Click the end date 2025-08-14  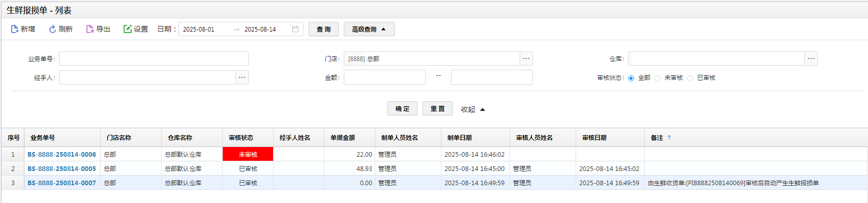[x=260, y=29]
